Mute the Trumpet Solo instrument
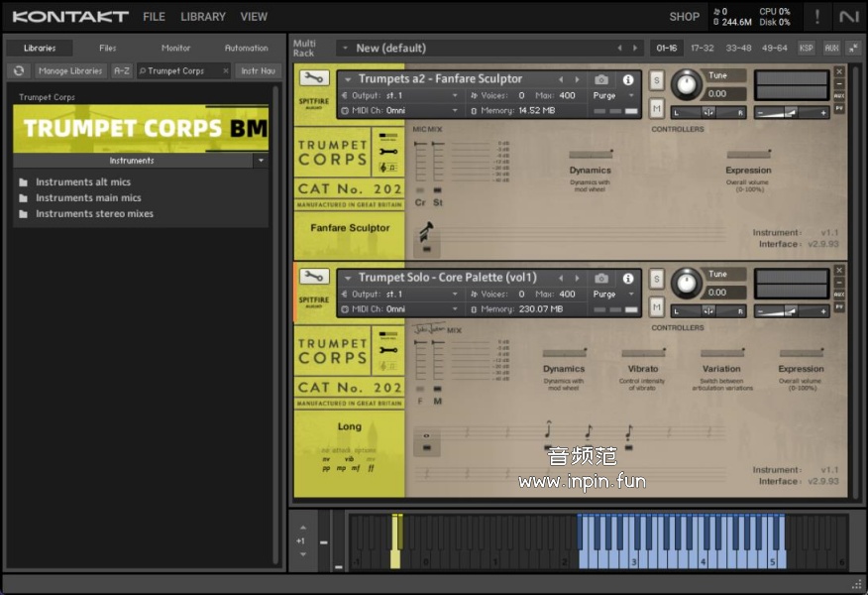This screenshot has height=595, width=868. point(656,305)
